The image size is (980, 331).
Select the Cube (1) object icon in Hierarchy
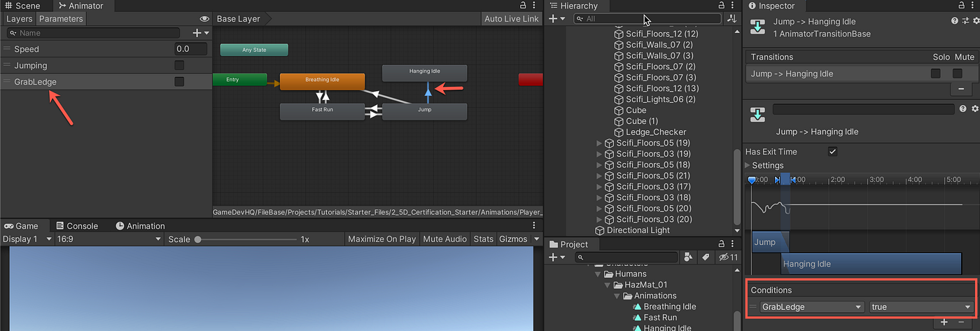[x=619, y=121]
